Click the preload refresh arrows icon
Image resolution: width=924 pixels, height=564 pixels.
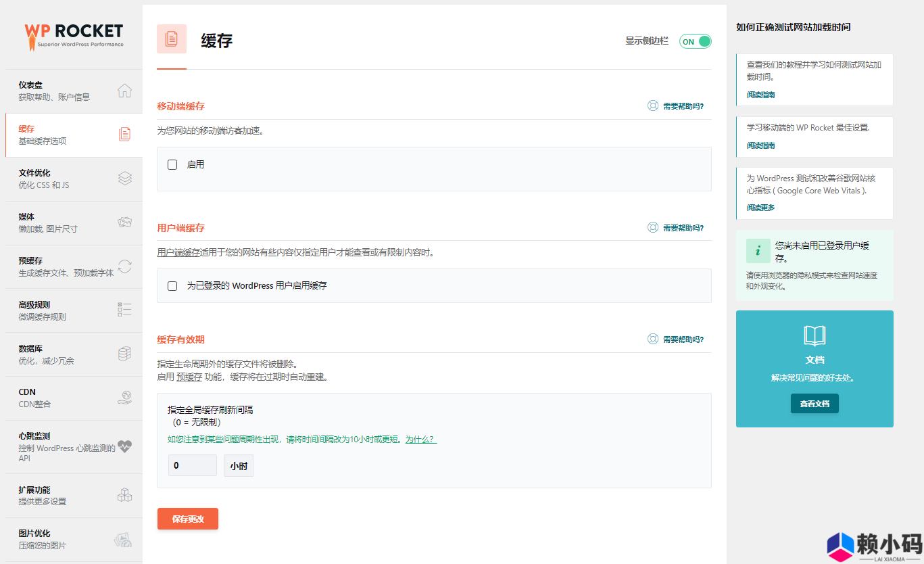(x=124, y=266)
